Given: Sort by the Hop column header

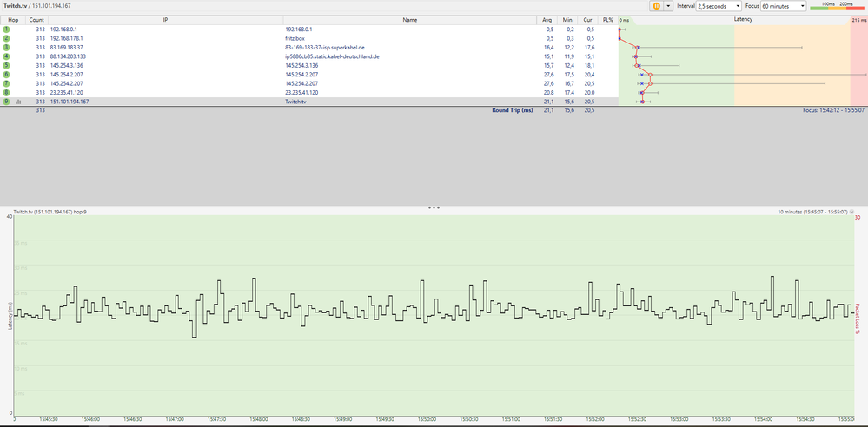Looking at the screenshot, I should point(13,20).
